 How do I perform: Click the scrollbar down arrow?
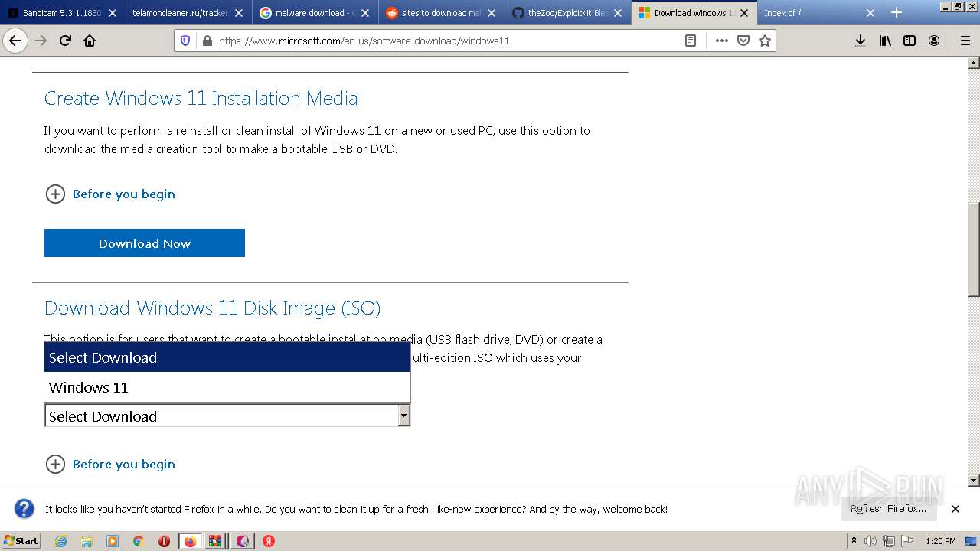(x=974, y=481)
